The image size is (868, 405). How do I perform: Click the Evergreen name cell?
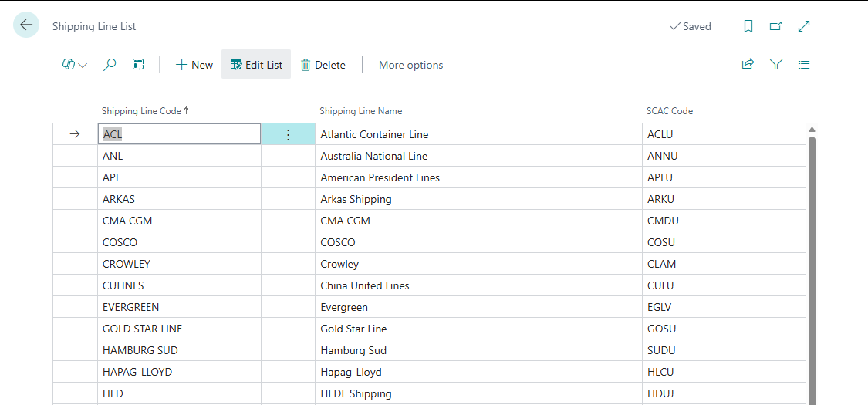click(479, 307)
